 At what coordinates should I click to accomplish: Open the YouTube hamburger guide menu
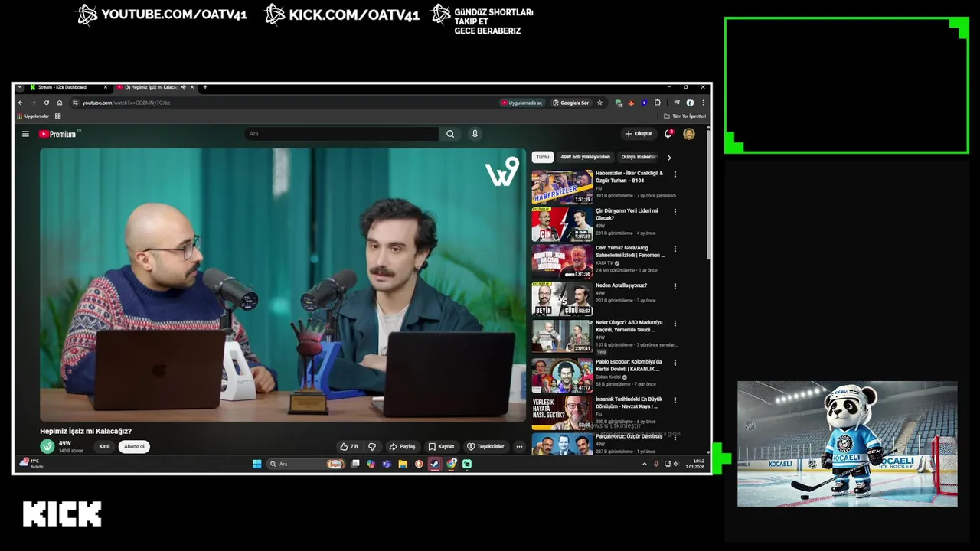[25, 134]
